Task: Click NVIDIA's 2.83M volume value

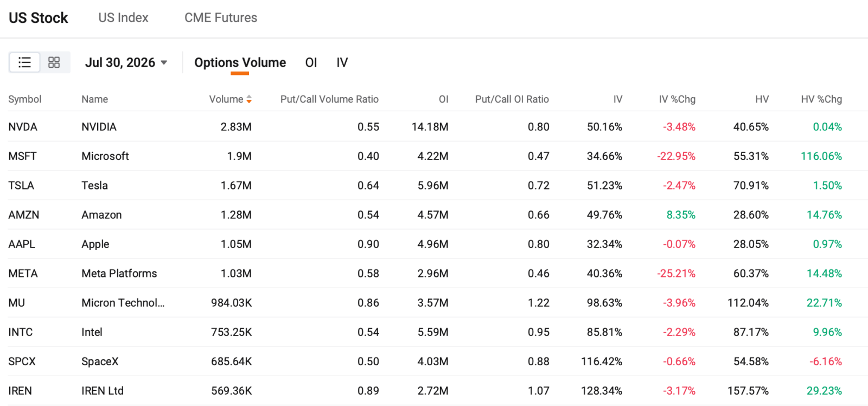Action: (x=236, y=127)
